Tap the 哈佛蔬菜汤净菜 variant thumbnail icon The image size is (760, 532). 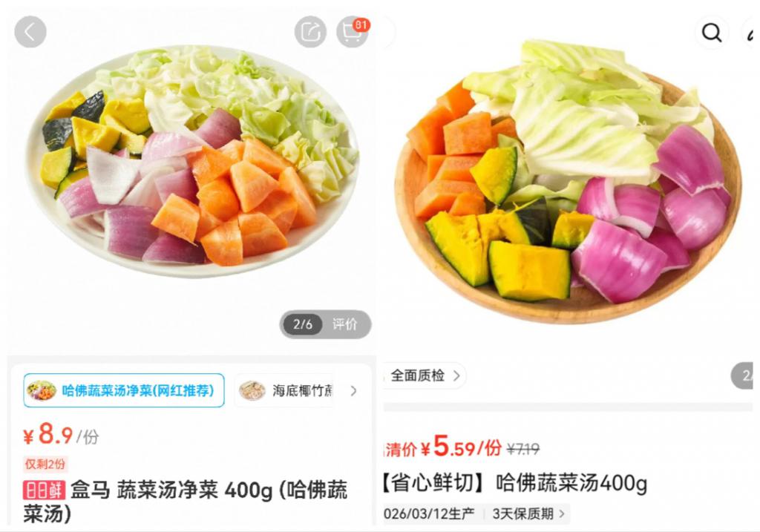tap(42, 390)
